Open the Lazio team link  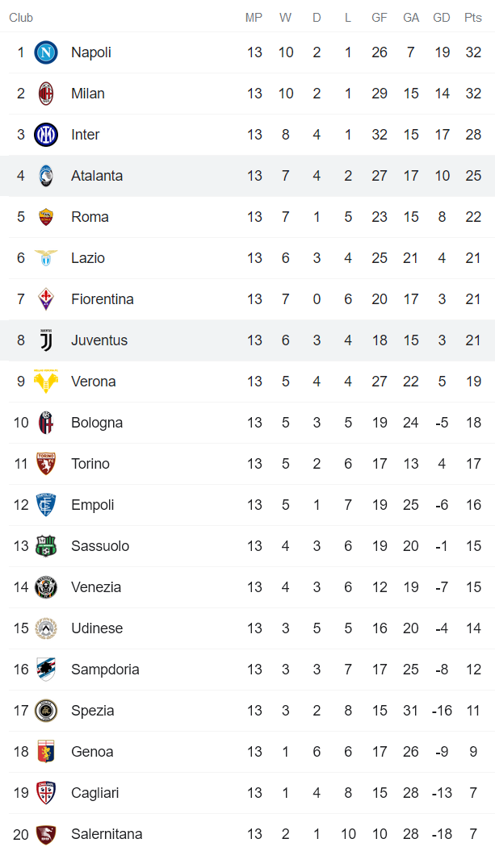88,258
